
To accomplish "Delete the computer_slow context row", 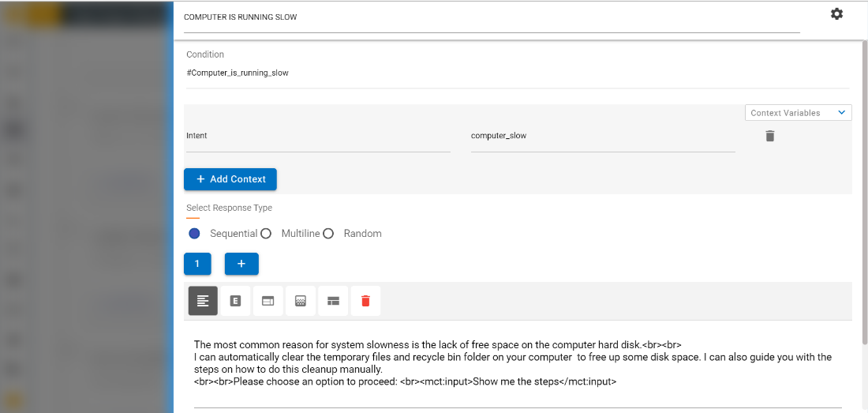I will tap(770, 136).
